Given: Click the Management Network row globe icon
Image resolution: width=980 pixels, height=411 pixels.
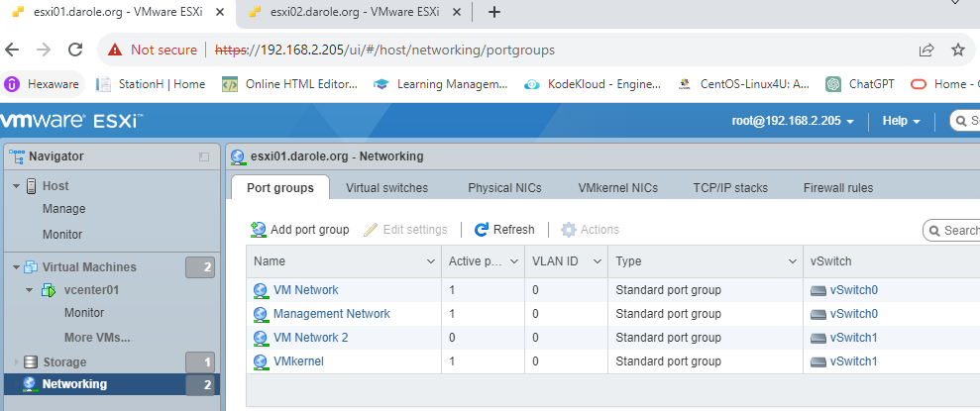Looking at the screenshot, I should tap(261, 314).
